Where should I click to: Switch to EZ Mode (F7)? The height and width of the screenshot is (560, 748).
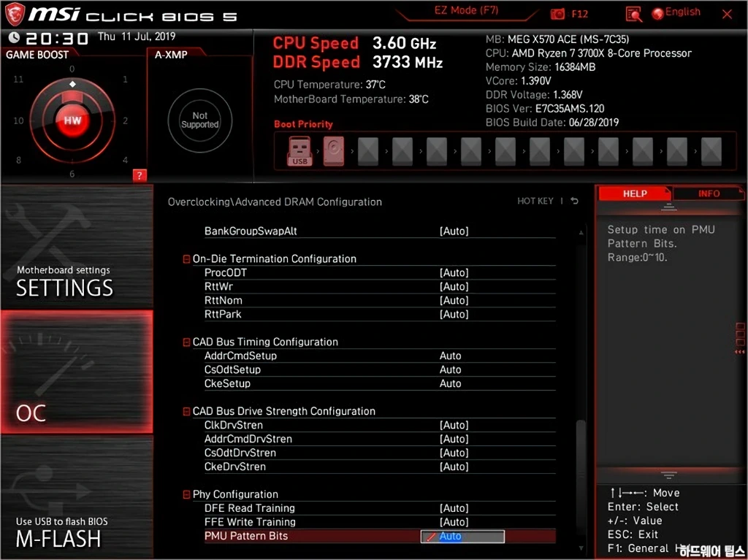pyautogui.click(x=466, y=11)
